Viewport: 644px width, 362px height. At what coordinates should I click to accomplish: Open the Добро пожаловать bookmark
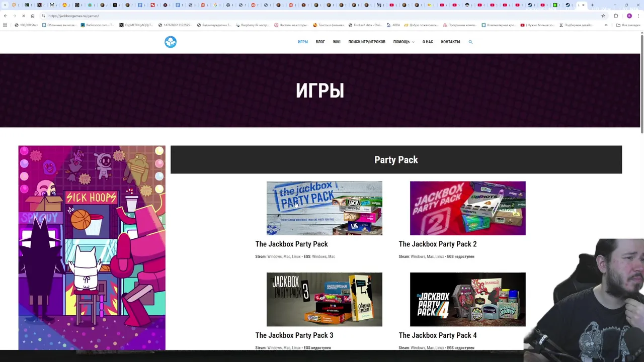[422, 25]
